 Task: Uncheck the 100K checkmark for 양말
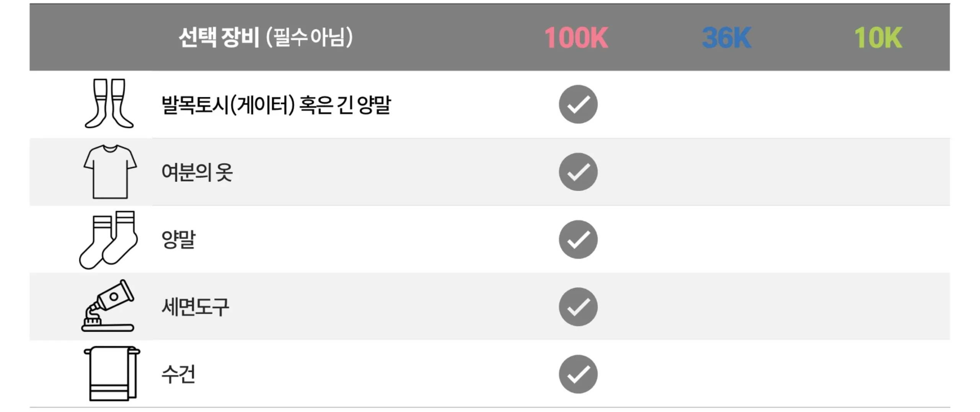point(578,239)
